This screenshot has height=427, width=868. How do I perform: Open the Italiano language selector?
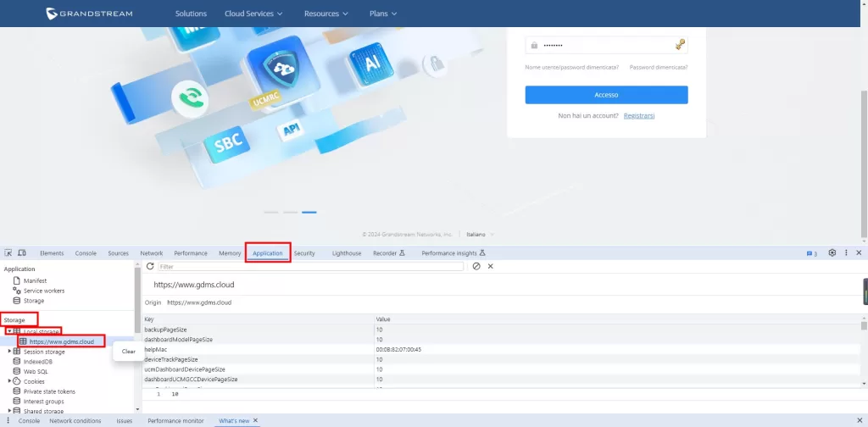coord(480,235)
